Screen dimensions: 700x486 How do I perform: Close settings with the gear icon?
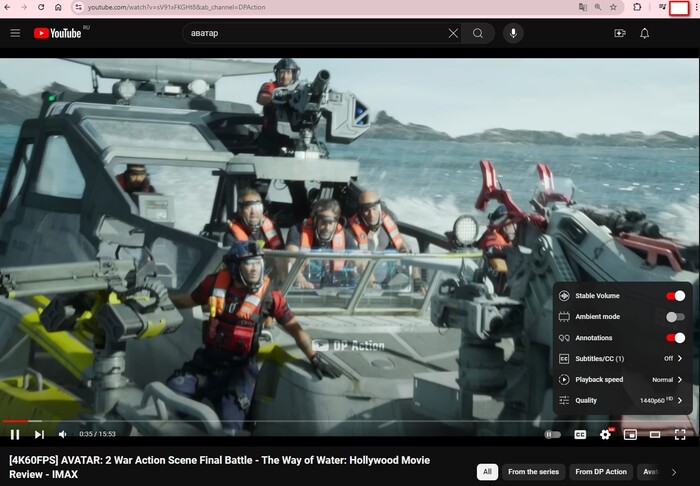pyautogui.click(x=606, y=434)
